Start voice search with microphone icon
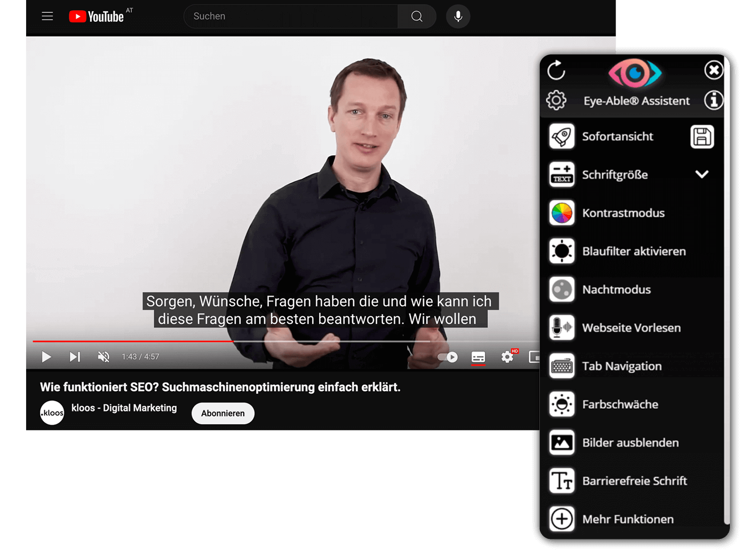The image size is (756, 556). 458,17
